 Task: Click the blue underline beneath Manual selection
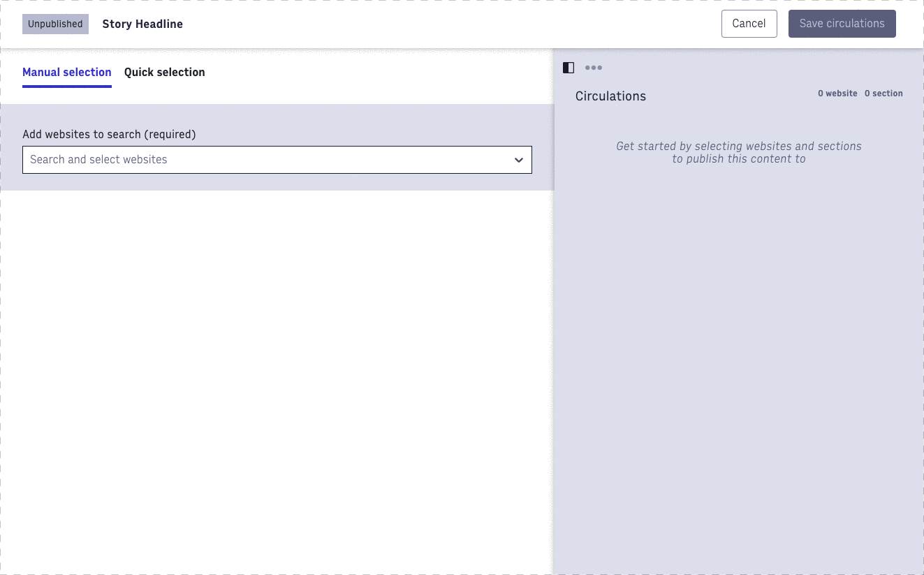pyautogui.click(x=67, y=86)
